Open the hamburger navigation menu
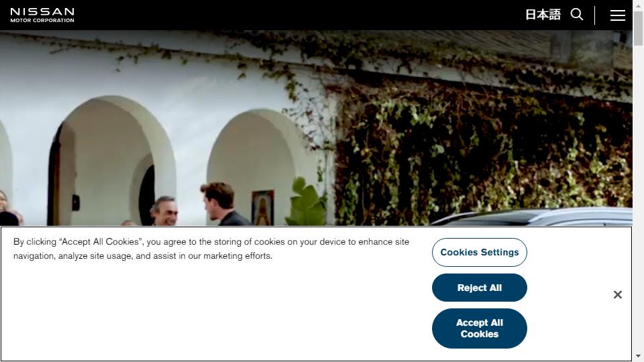 [x=617, y=15]
